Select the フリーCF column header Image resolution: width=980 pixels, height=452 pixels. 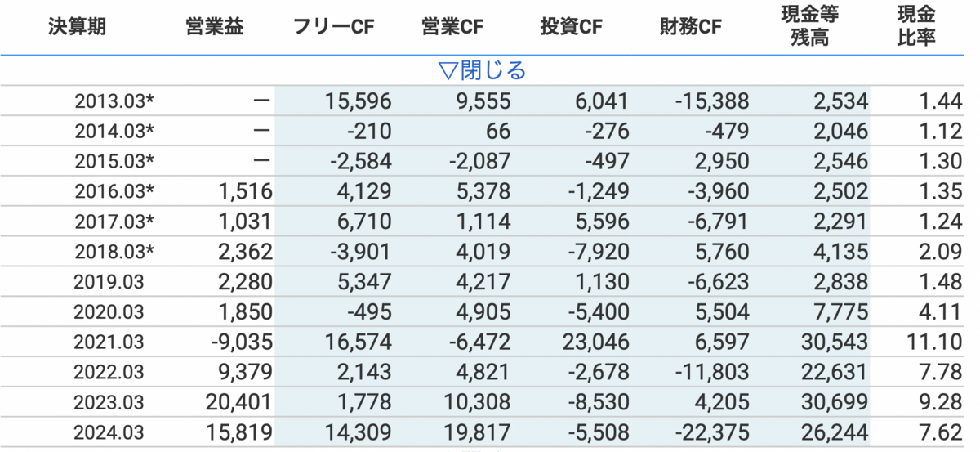[x=333, y=27]
